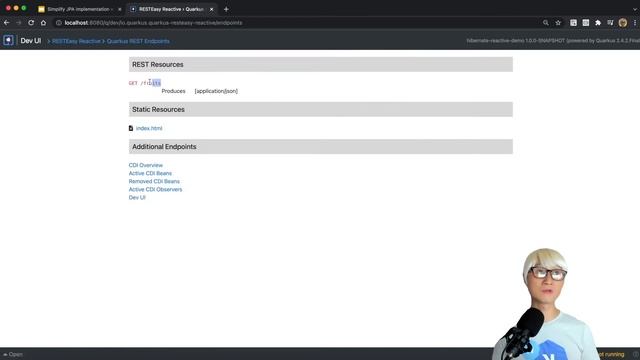The height and width of the screenshot is (360, 640).
Task: Open the Quarkus REST Endpoints breadcrumb
Action: [138, 41]
